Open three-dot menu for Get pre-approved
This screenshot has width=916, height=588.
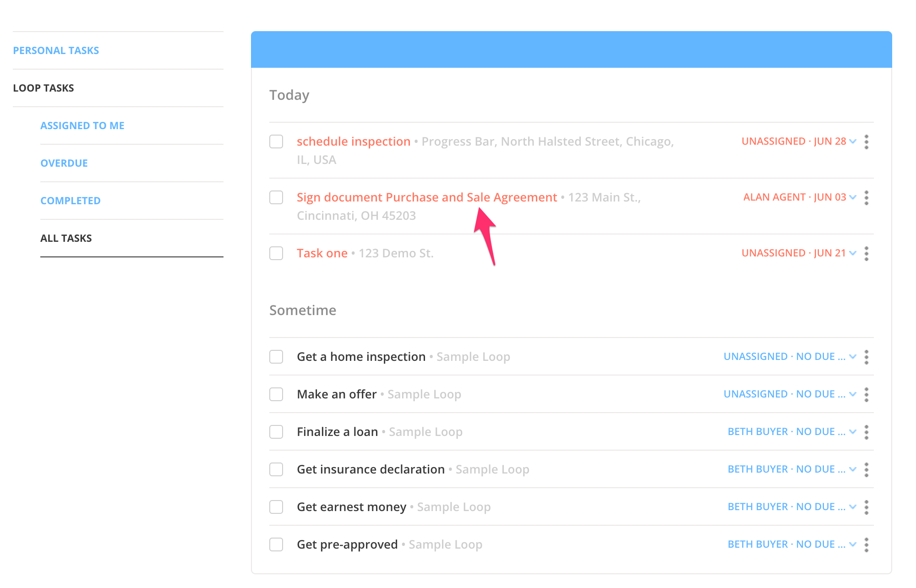pyautogui.click(x=866, y=545)
